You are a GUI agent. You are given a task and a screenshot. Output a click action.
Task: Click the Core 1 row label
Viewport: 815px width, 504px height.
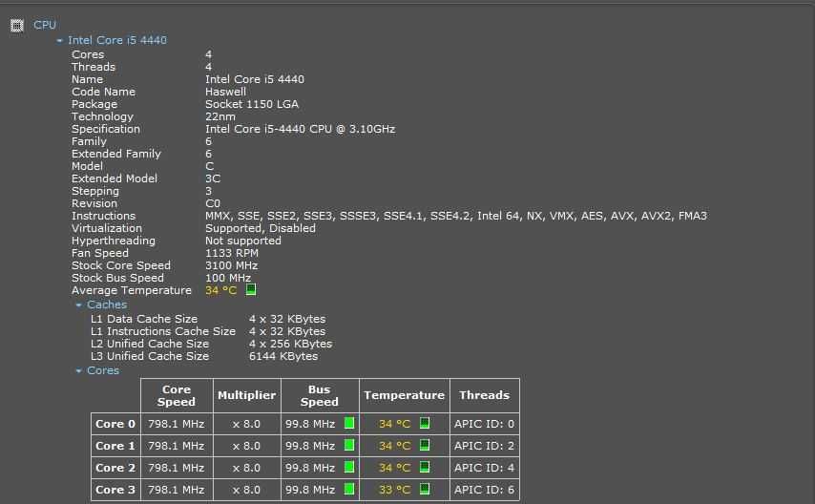point(115,446)
